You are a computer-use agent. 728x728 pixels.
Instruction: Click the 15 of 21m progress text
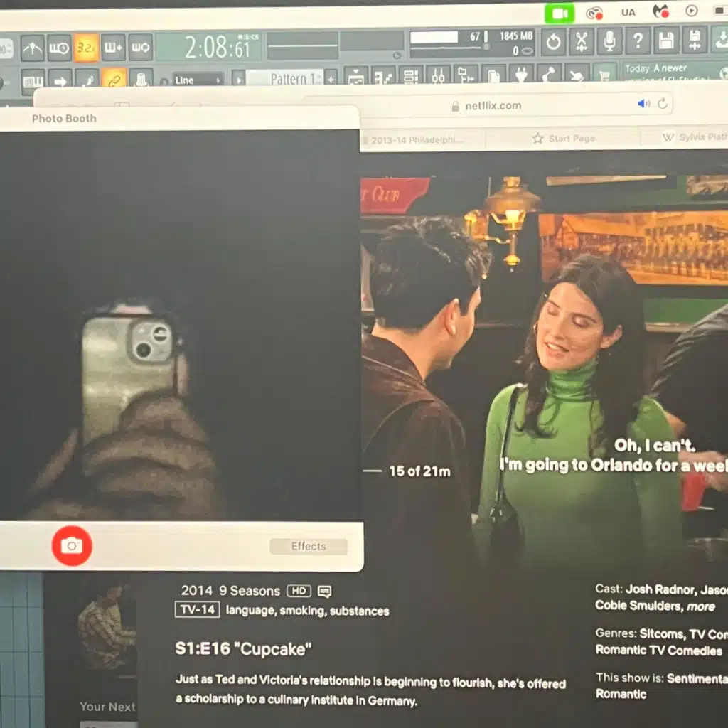pos(419,471)
